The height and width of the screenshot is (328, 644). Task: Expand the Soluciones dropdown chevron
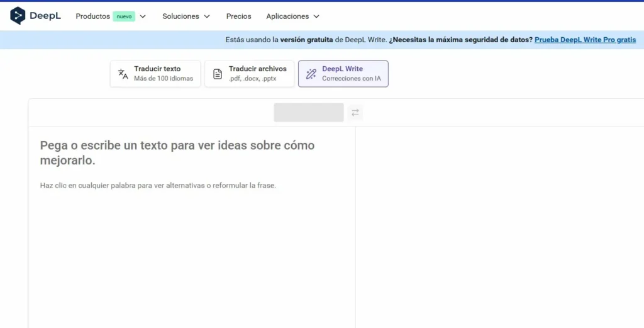207,16
